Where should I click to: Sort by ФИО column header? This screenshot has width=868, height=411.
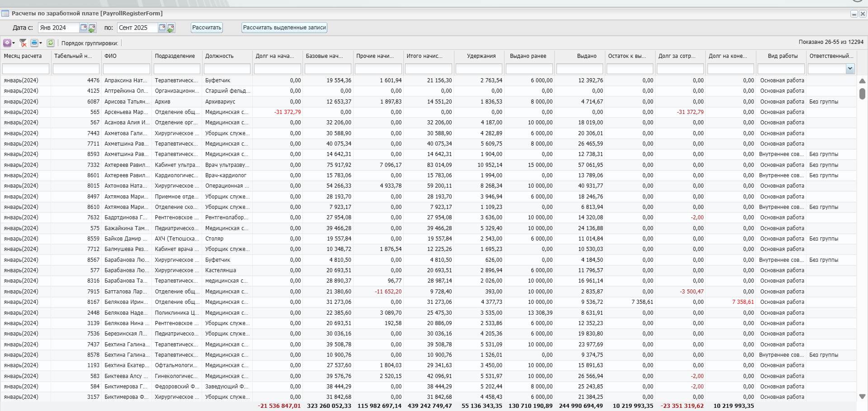point(127,56)
